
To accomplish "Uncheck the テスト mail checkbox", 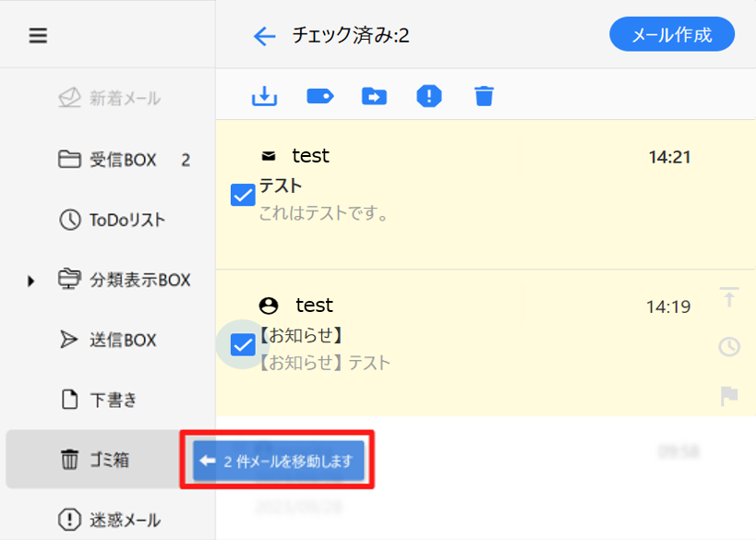I will click(x=243, y=195).
